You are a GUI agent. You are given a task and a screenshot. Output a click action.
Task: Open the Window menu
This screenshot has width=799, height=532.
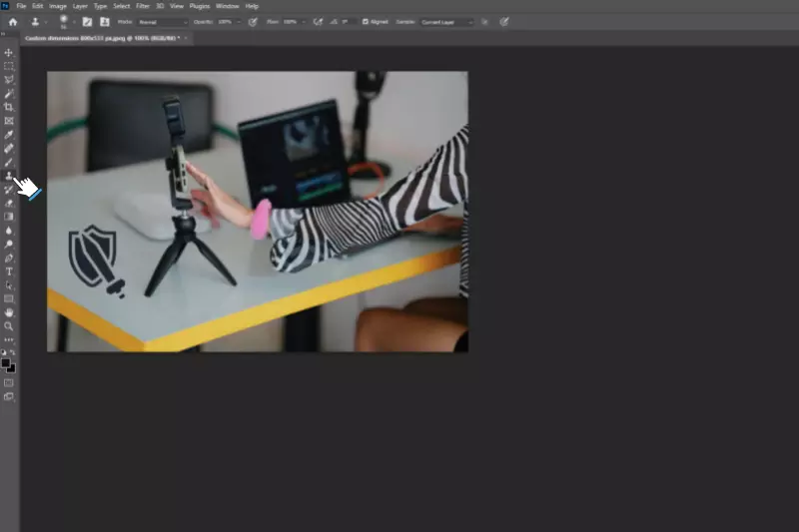pyautogui.click(x=228, y=6)
